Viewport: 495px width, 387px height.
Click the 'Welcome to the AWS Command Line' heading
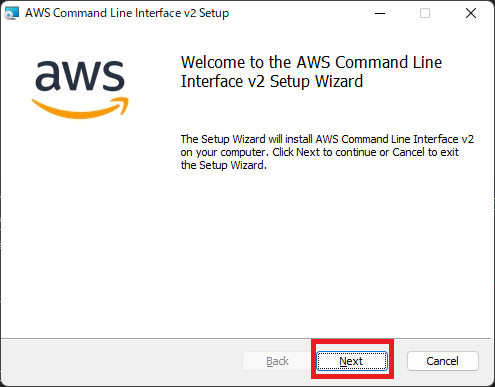311,62
